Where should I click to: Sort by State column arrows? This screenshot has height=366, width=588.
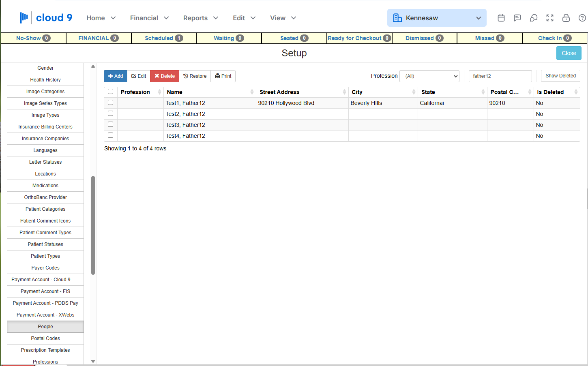[483, 92]
